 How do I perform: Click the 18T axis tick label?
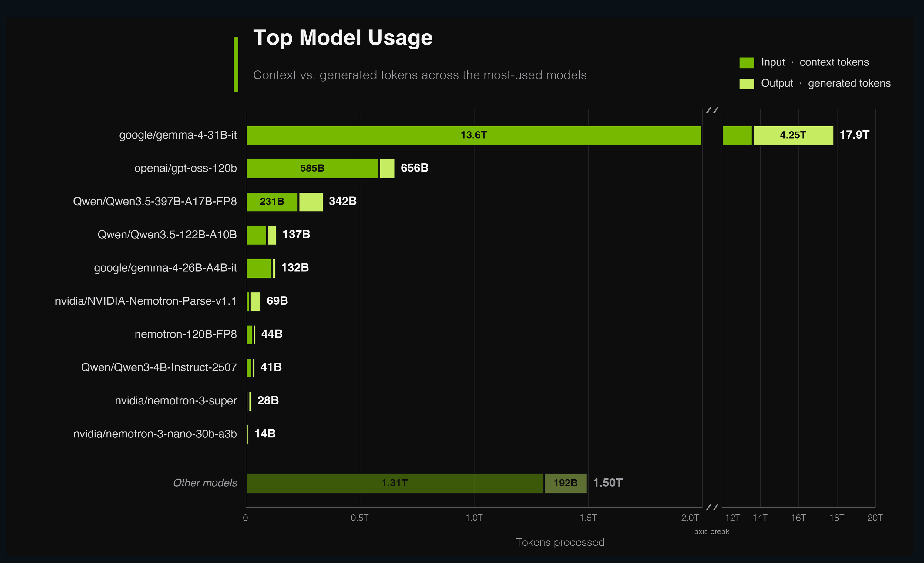[x=836, y=518]
